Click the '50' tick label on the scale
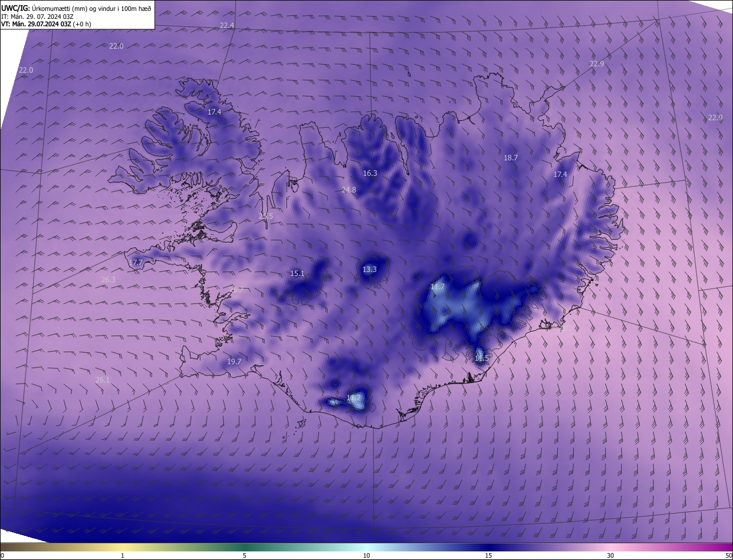 click(728, 556)
